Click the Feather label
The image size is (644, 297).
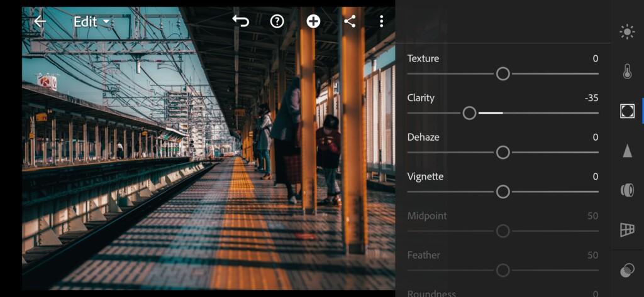click(423, 255)
